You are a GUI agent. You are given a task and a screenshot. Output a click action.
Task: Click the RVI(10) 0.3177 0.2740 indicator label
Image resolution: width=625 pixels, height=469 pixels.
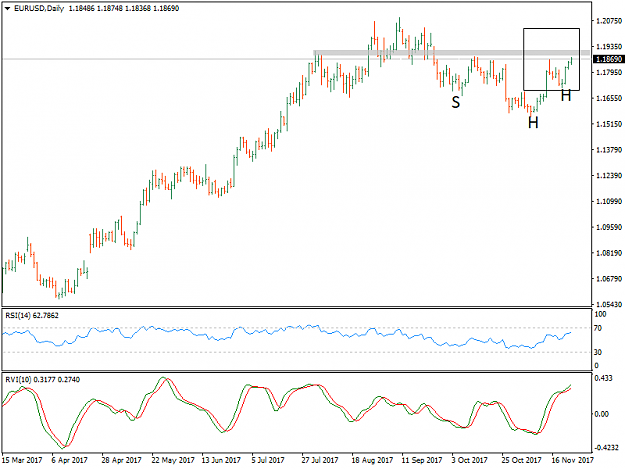[x=42, y=380]
